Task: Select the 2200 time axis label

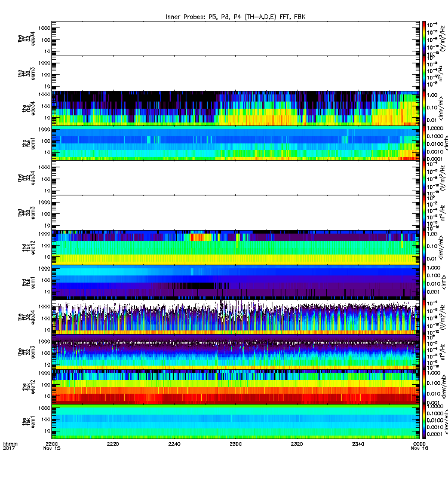Action: pyautogui.click(x=52, y=444)
